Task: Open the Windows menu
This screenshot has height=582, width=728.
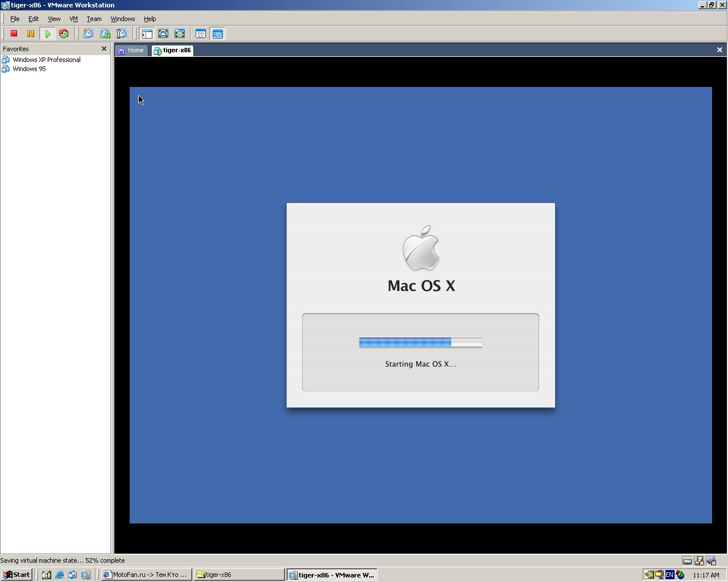Action: pos(123,19)
